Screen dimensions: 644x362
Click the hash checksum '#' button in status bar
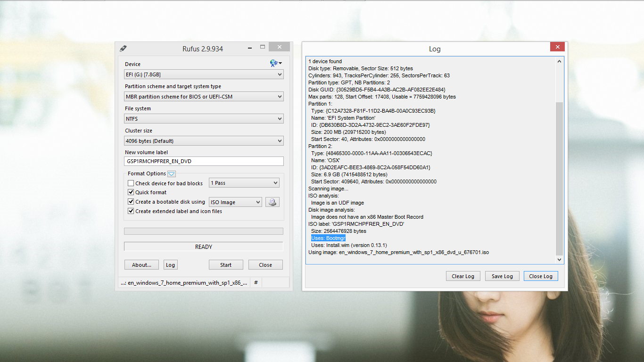(256, 282)
